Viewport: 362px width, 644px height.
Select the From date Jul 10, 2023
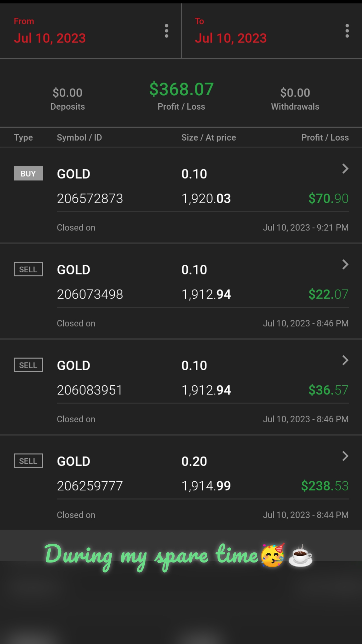coord(50,38)
